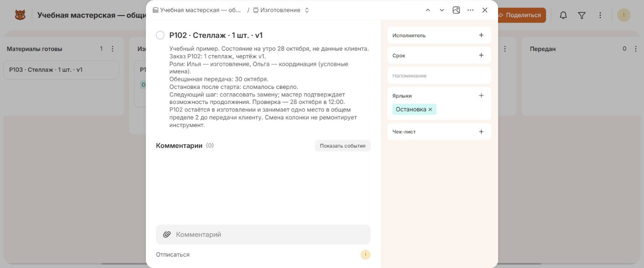Open the Передан column menu
Screen dimensions: 644x268
pyautogui.click(x=635, y=49)
